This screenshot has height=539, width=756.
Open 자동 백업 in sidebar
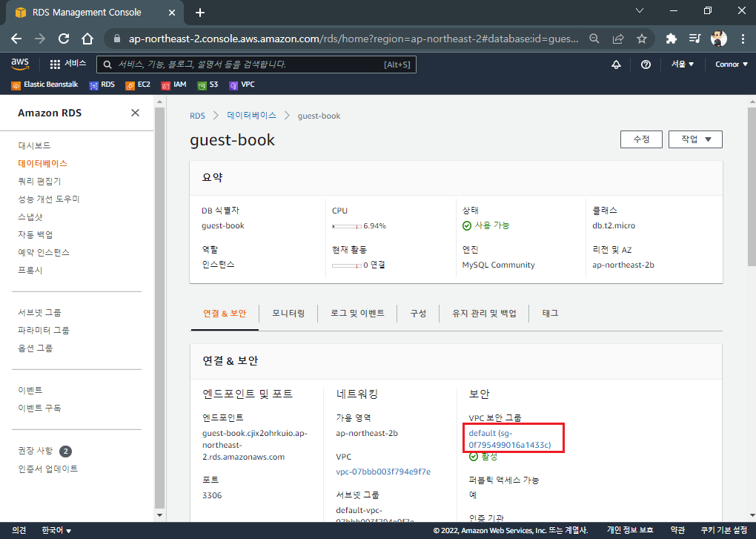tap(35, 235)
